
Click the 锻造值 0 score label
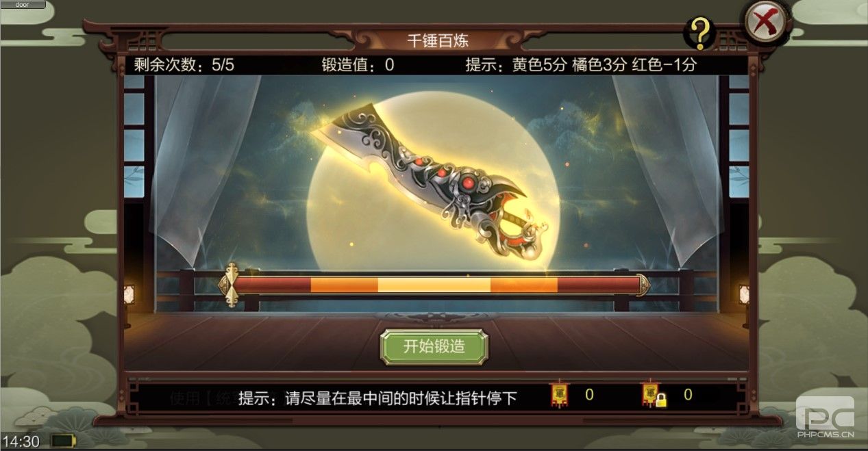point(358,65)
